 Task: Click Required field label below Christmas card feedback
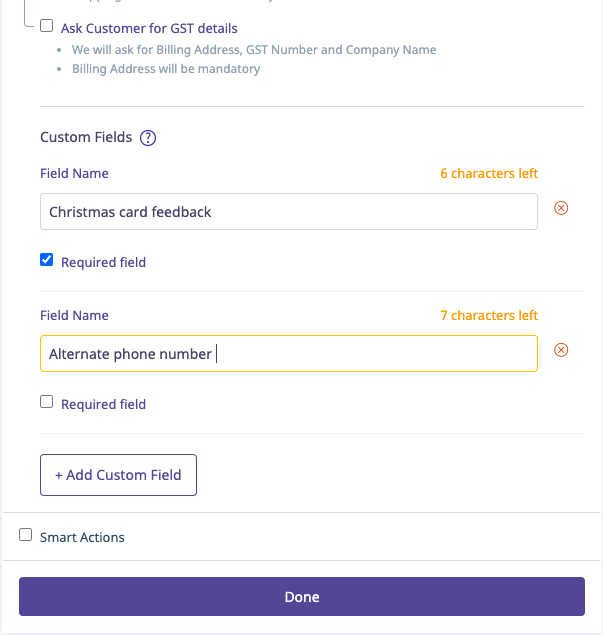tap(103, 262)
